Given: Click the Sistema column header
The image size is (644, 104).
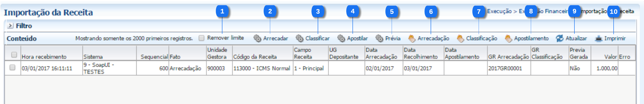Looking at the screenshot, I should [x=93, y=57].
